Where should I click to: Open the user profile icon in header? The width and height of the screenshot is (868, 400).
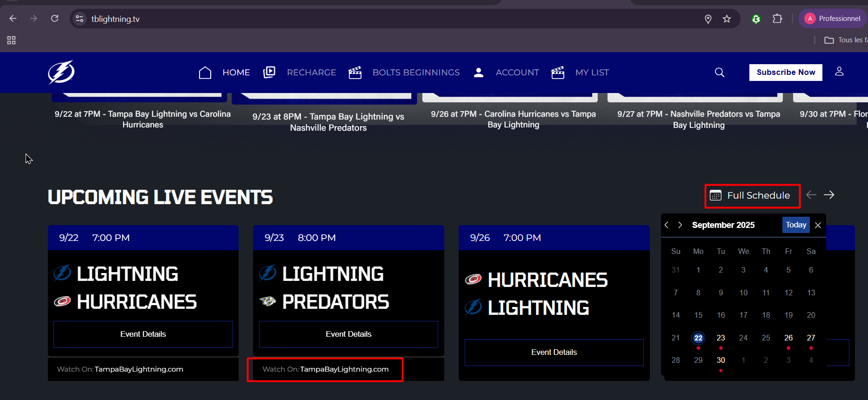pos(839,71)
